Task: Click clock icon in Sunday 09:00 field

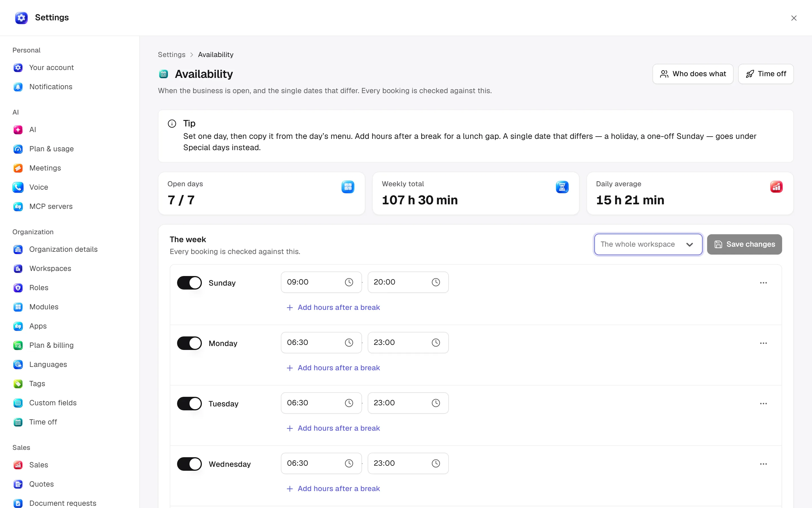Action: click(x=349, y=282)
